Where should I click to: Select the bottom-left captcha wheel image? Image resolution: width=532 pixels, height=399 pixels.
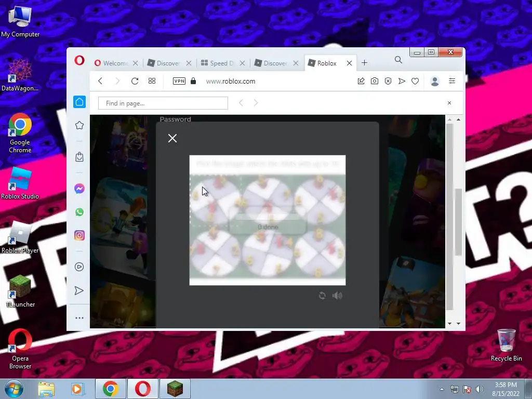click(x=216, y=252)
